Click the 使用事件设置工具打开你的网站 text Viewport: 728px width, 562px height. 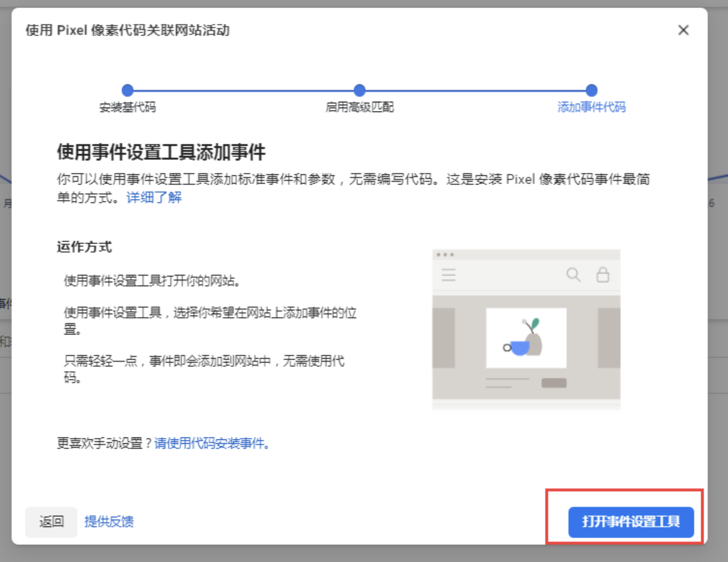[x=152, y=281]
